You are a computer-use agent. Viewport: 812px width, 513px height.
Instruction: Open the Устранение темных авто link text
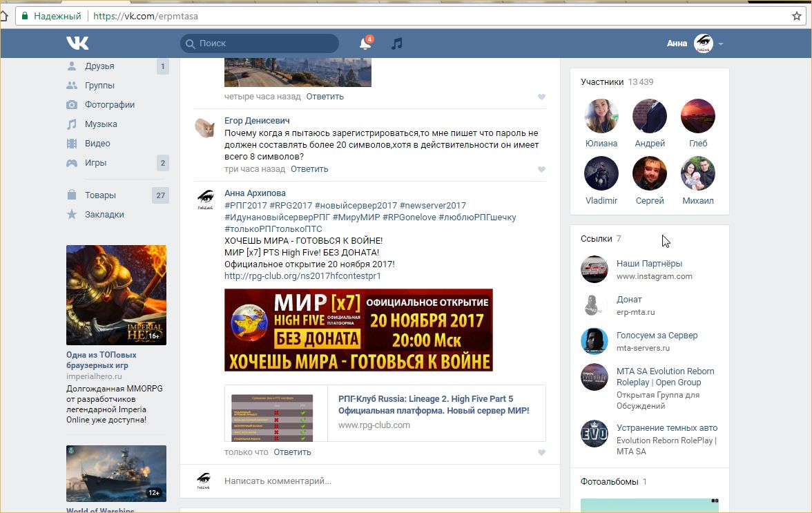(667, 428)
